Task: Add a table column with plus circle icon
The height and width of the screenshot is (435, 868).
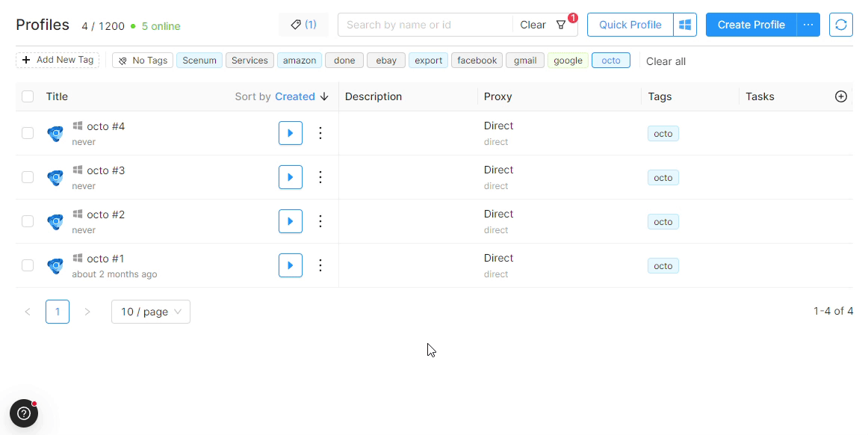Action: click(840, 96)
